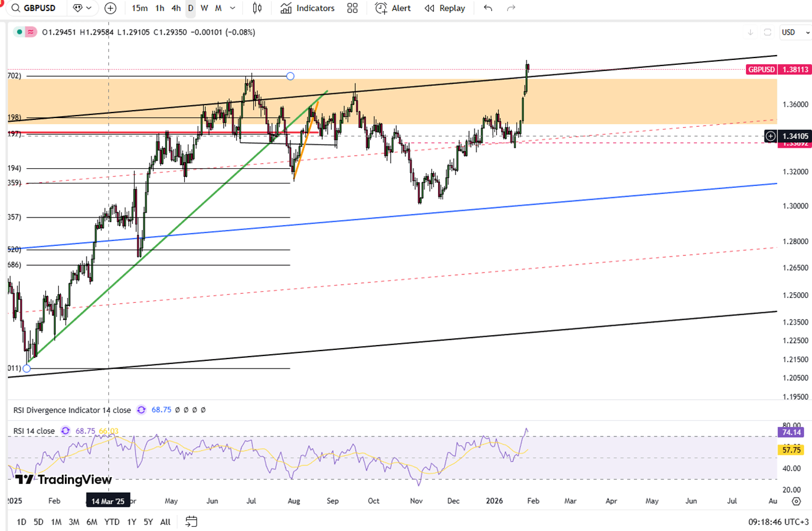Open the USD currency dropdown
Viewport: 812px width, 531px height.
[x=791, y=32]
